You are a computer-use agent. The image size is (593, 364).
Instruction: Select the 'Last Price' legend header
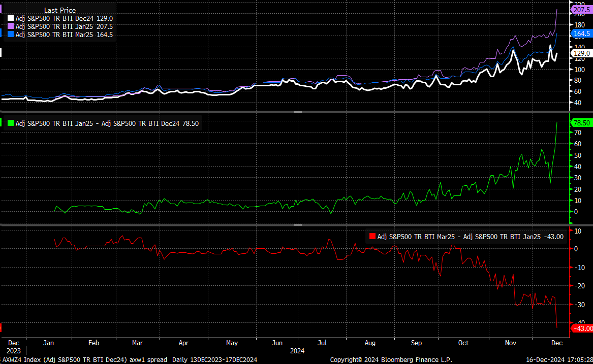tap(60, 10)
